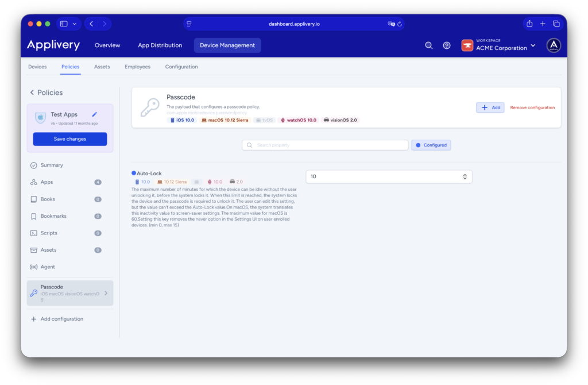
Task: Click the Remove configuration link
Action: pos(532,107)
